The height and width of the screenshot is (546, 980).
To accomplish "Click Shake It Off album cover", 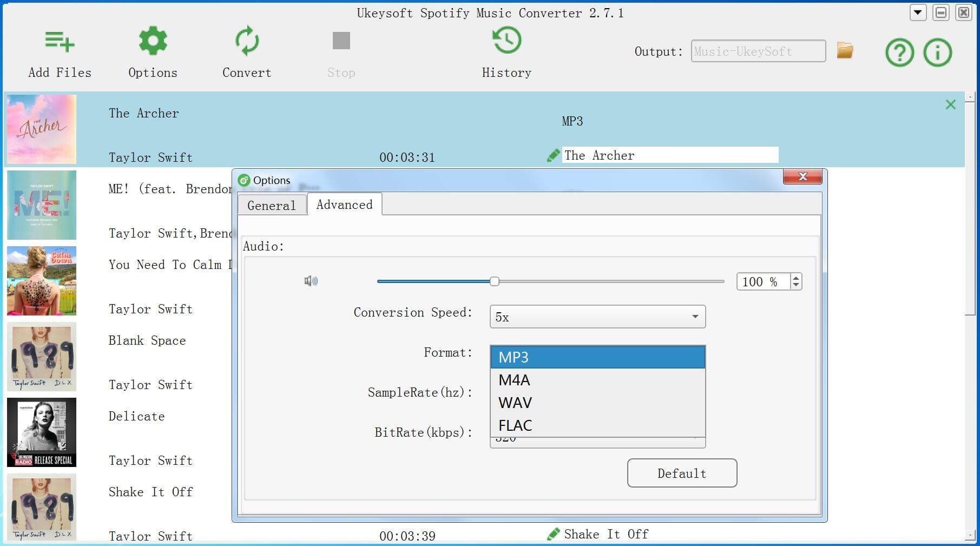I will [42, 507].
